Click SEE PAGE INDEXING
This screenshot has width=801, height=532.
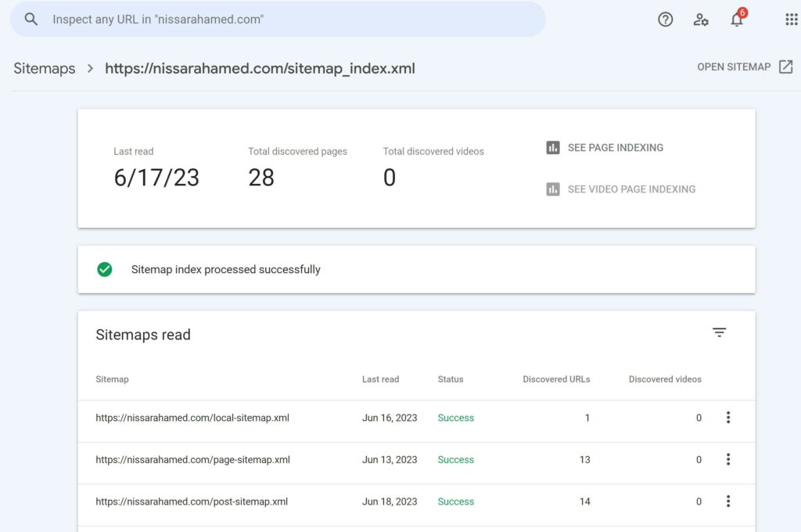(615, 147)
